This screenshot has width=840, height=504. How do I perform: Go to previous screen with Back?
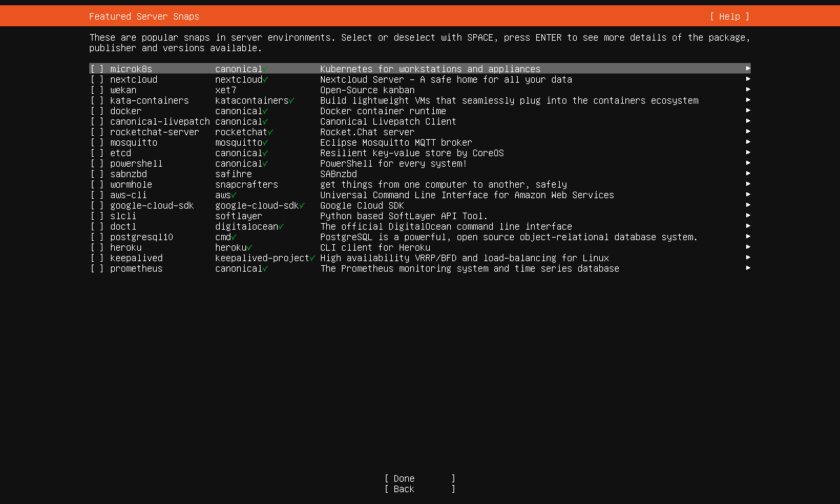tap(420, 489)
